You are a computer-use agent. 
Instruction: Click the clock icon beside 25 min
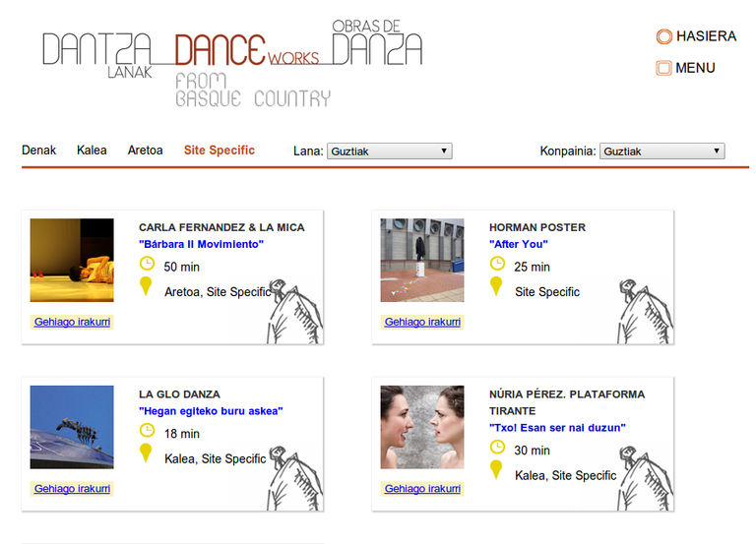pyautogui.click(x=497, y=264)
